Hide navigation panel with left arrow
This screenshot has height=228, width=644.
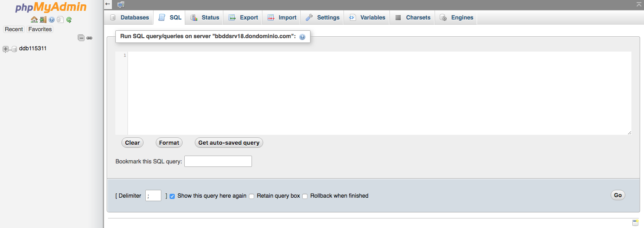click(108, 4)
